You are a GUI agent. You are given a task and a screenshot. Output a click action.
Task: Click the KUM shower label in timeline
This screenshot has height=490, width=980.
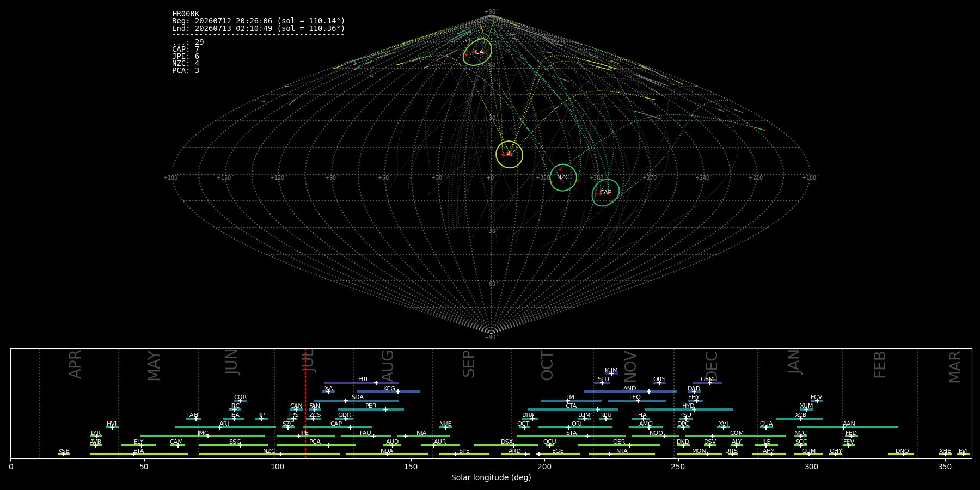611,371
